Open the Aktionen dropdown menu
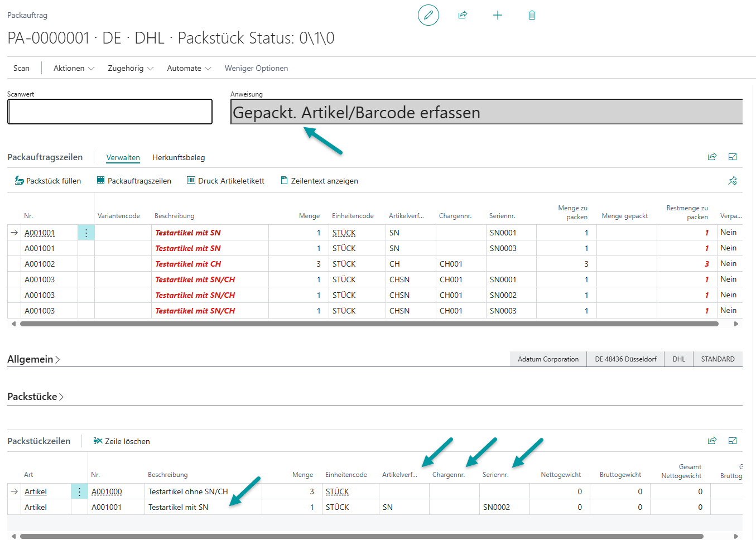 coord(74,68)
